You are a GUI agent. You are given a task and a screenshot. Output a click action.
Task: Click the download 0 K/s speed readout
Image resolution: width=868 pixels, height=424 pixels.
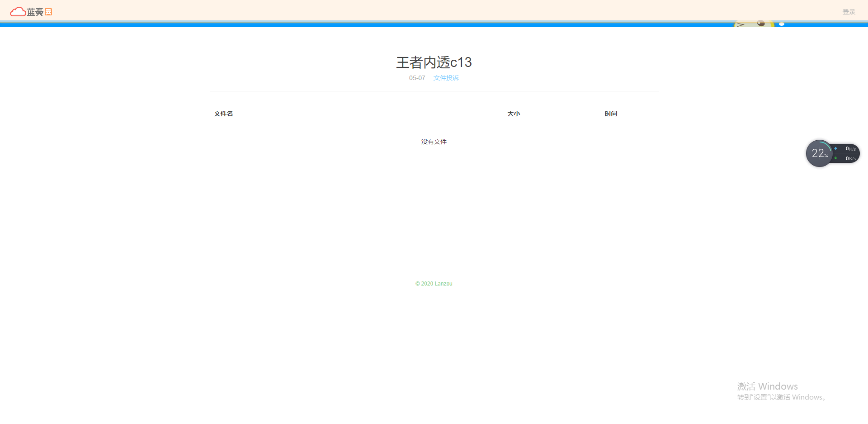click(x=850, y=158)
